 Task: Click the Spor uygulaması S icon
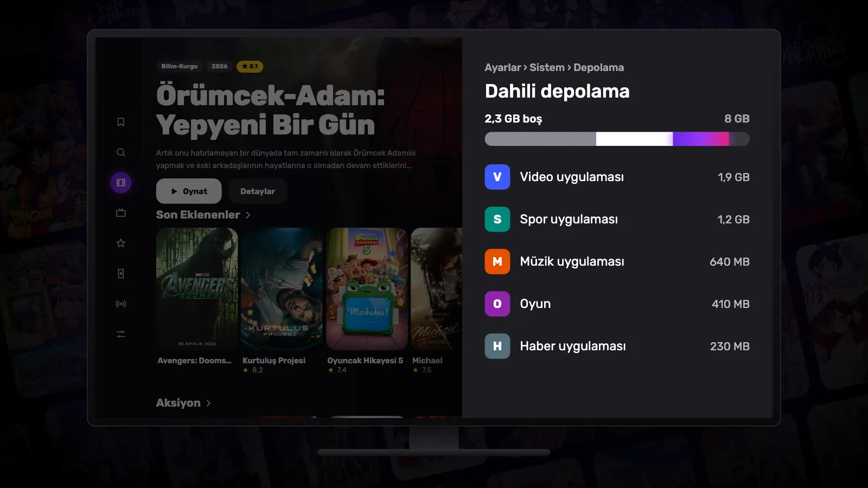click(497, 219)
